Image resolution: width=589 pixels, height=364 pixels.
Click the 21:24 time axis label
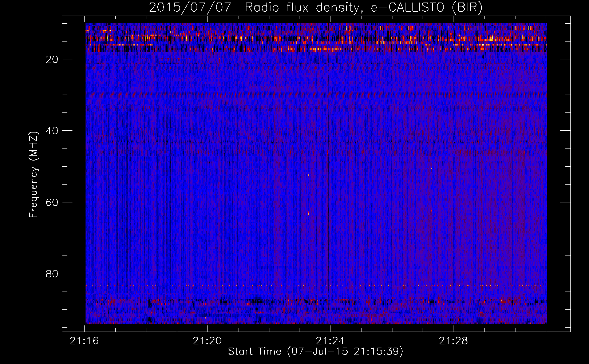(331, 341)
